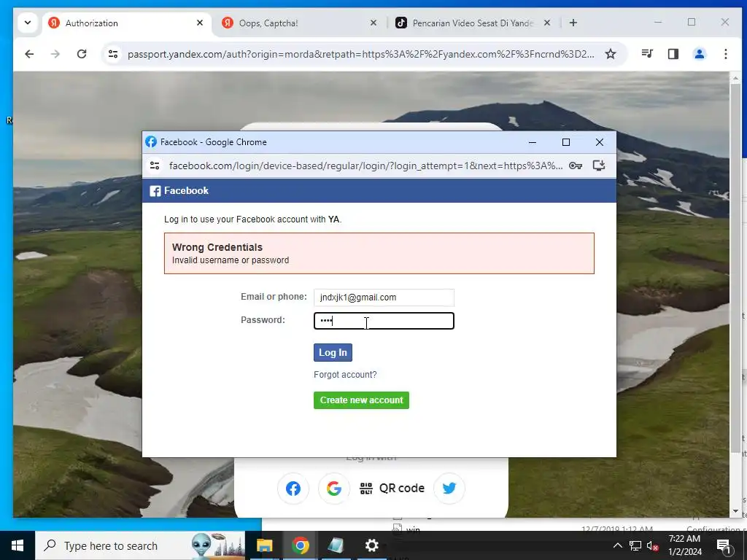This screenshot has height=560, width=747.
Task: Focus the Email or phone field
Action: pyautogui.click(x=384, y=297)
